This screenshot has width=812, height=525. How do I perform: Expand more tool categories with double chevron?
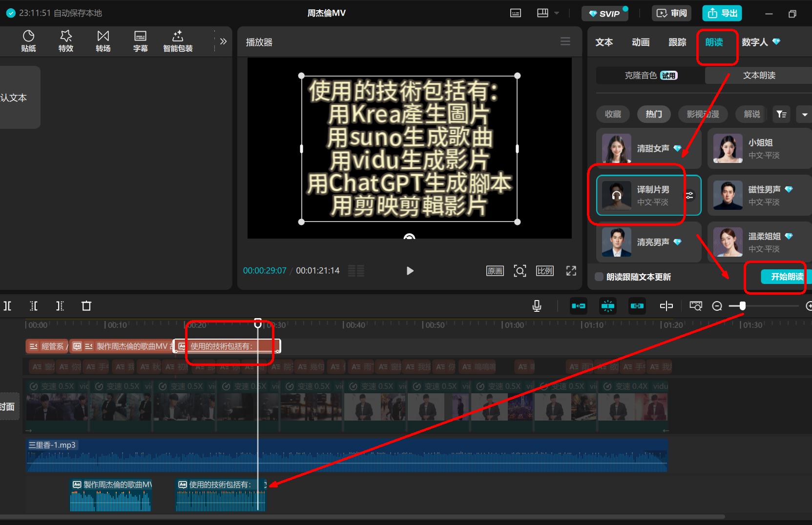point(223,41)
